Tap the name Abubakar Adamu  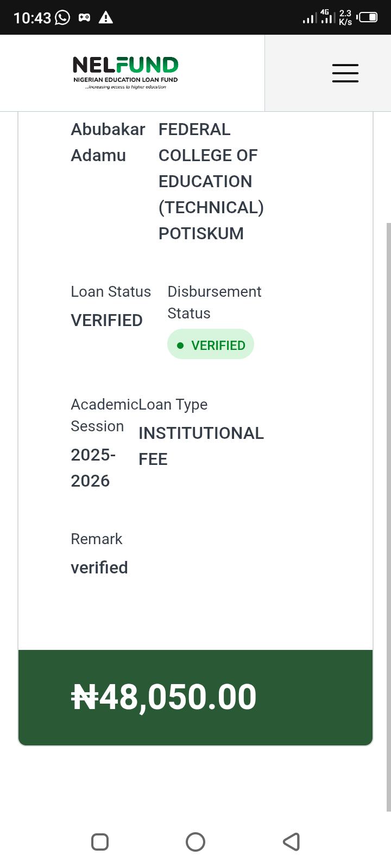coord(108,142)
